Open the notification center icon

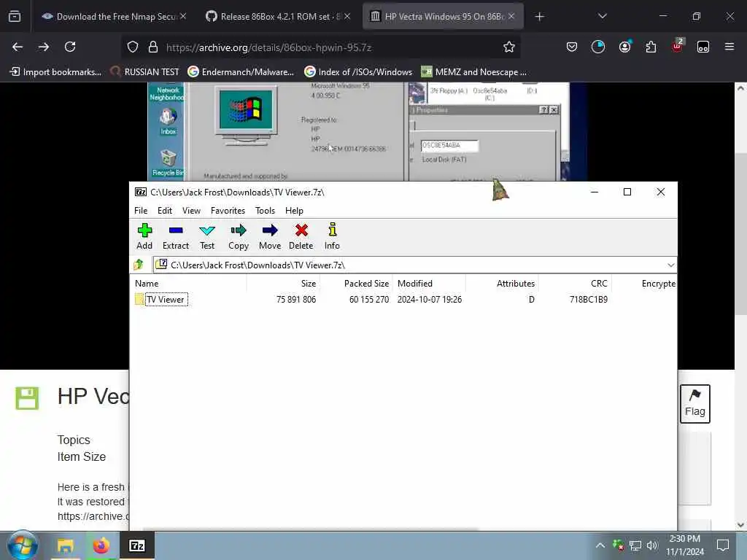[x=723, y=545]
